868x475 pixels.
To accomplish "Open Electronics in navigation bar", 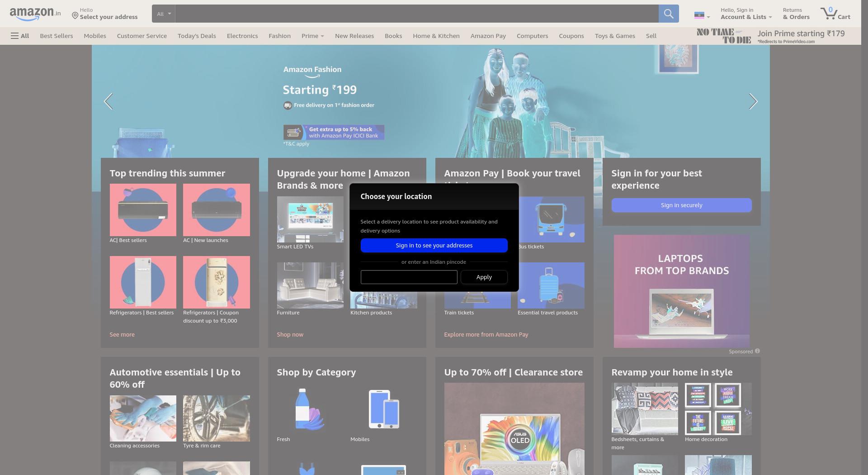I will [242, 36].
